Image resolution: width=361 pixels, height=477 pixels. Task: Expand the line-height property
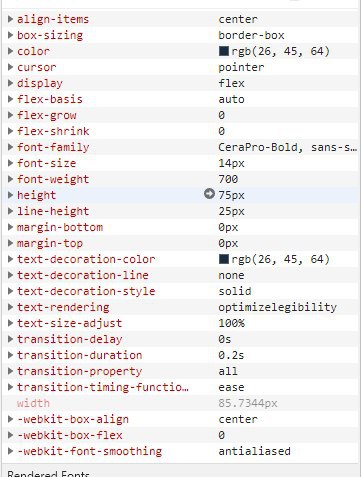[10, 211]
